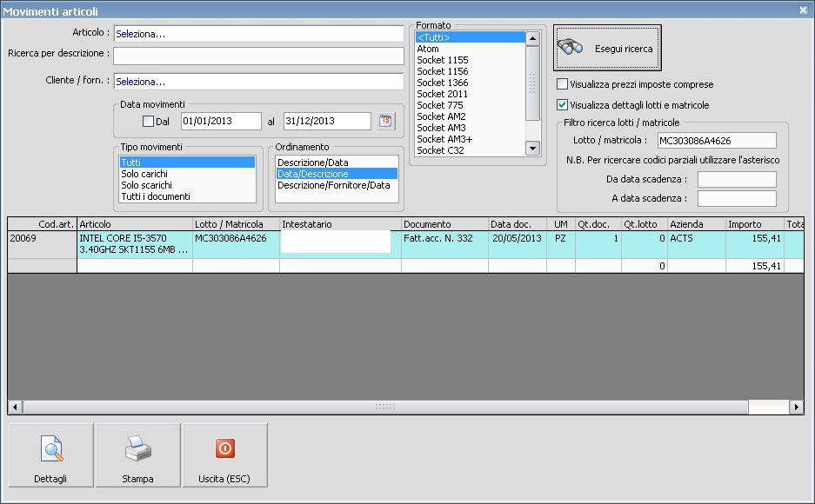Open the Articolo Seleziona field

point(258,34)
